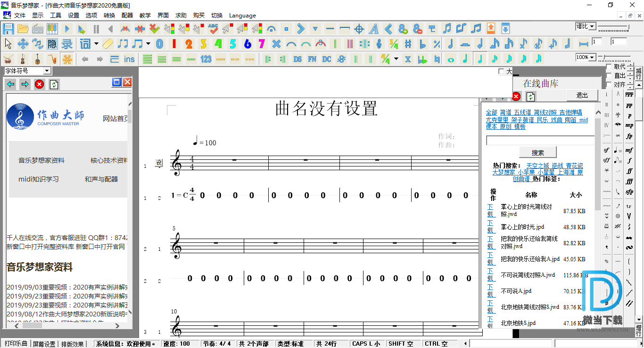Switch to the 屏幕设置 tab
The width and height of the screenshot is (644, 348).
tap(44, 344)
